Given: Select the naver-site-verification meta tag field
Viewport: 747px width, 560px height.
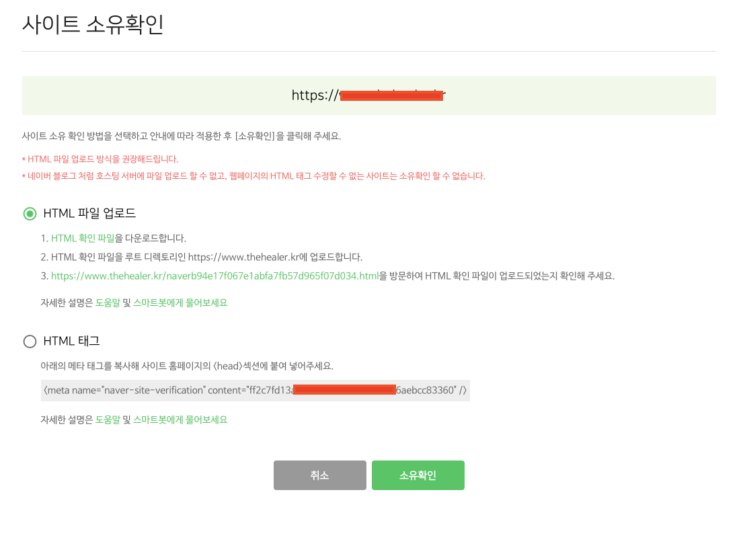Looking at the screenshot, I should 255,391.
